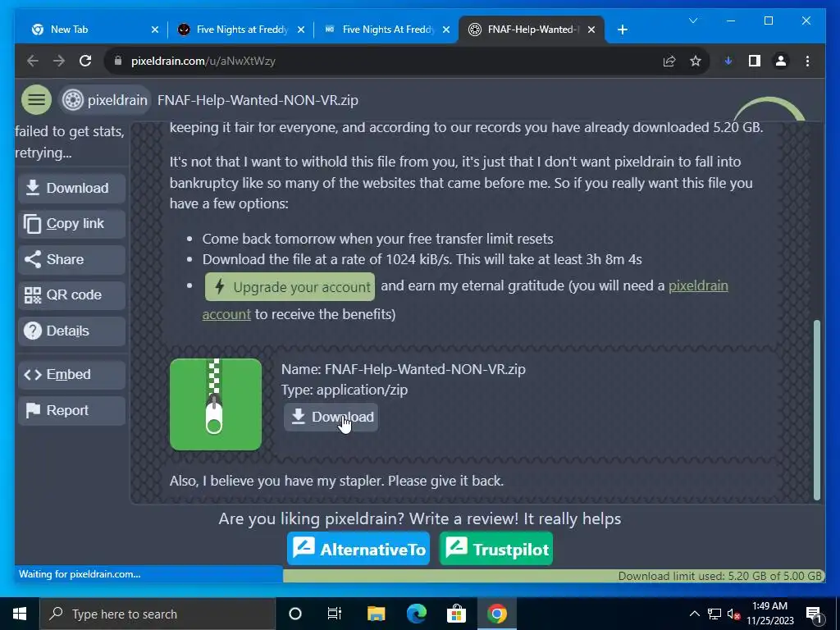Close the second Five Nights At Freddy tab
The width and height of the screenshot is (840, 630).
pos(446,30)
